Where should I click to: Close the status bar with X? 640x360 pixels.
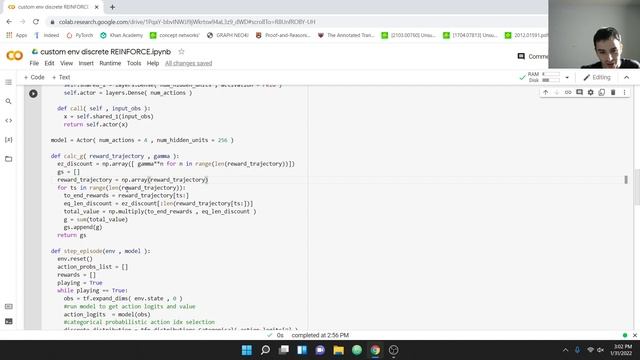[635, 335]
